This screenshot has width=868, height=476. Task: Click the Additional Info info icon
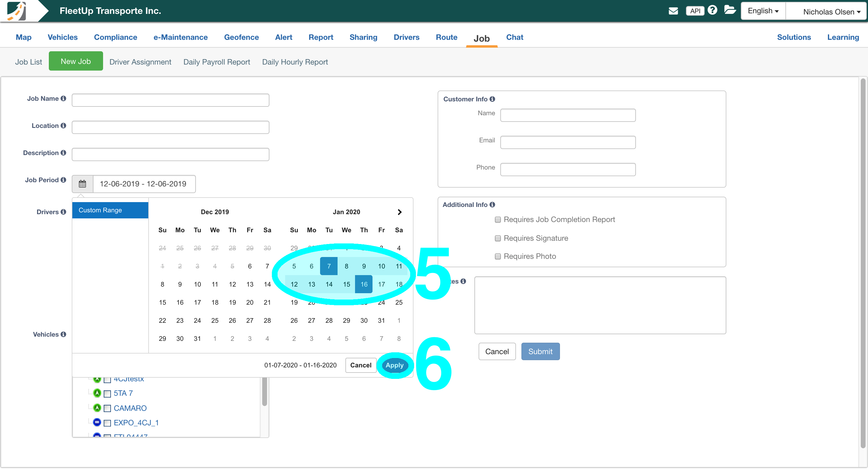click(x=492, y=205)
